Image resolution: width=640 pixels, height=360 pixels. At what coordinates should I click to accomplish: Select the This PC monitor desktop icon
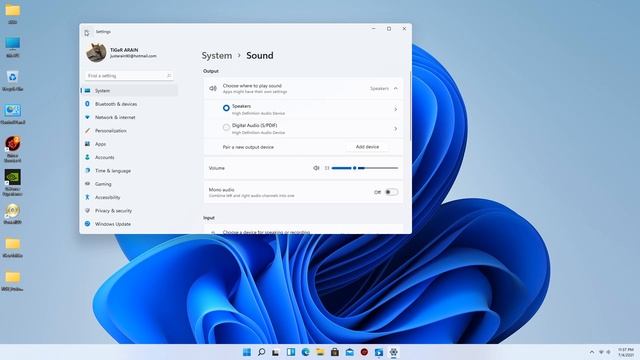point(13,47)
